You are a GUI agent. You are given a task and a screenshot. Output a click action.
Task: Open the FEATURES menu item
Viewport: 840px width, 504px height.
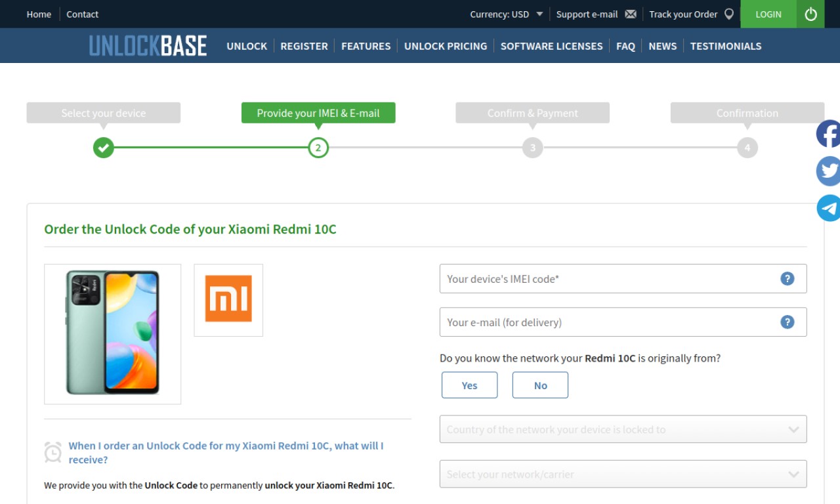[x=366, y=46]
